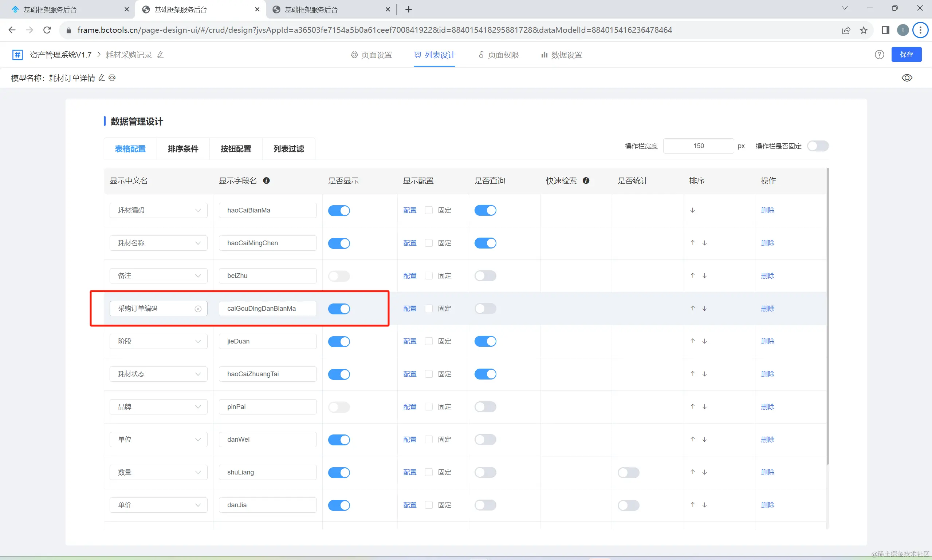Screen dimensions: 932x560
Task: Check the 固定 box for 耗材名称
Action: (429, 243)
